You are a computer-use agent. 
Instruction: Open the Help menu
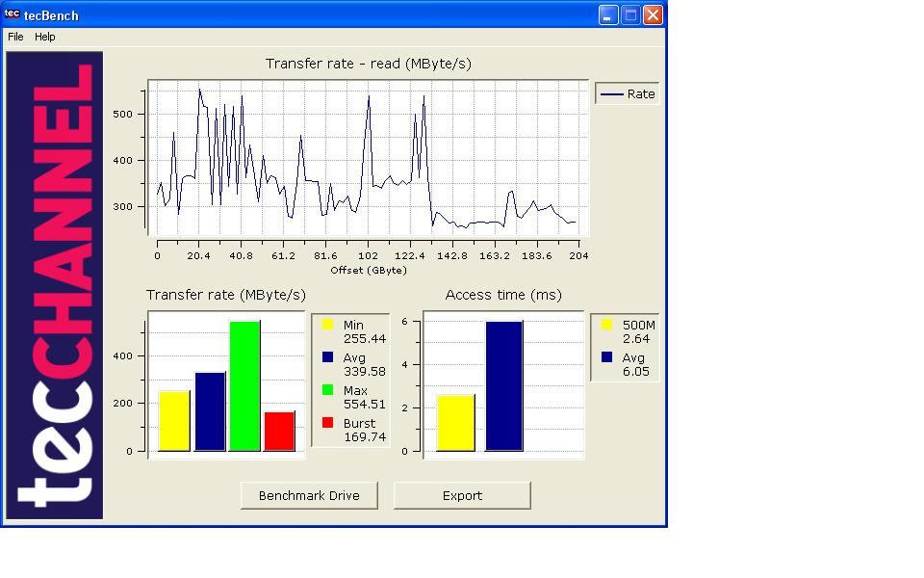[45, 37]
